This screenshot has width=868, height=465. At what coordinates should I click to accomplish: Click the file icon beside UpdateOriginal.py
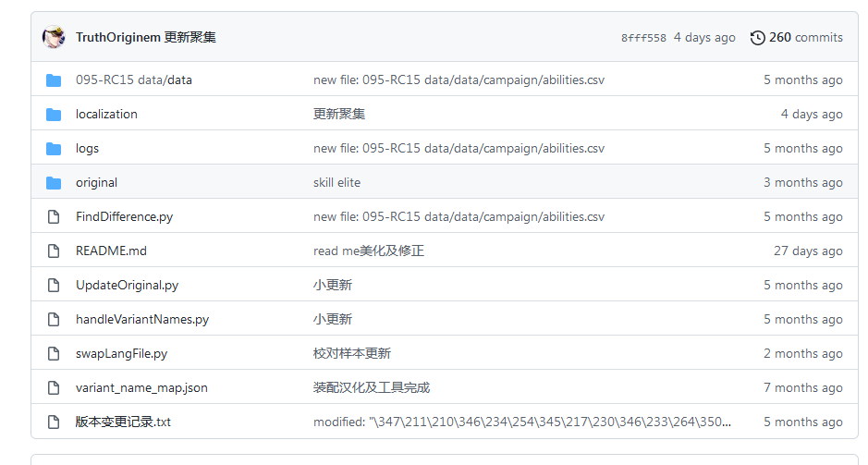click(54, 286)
